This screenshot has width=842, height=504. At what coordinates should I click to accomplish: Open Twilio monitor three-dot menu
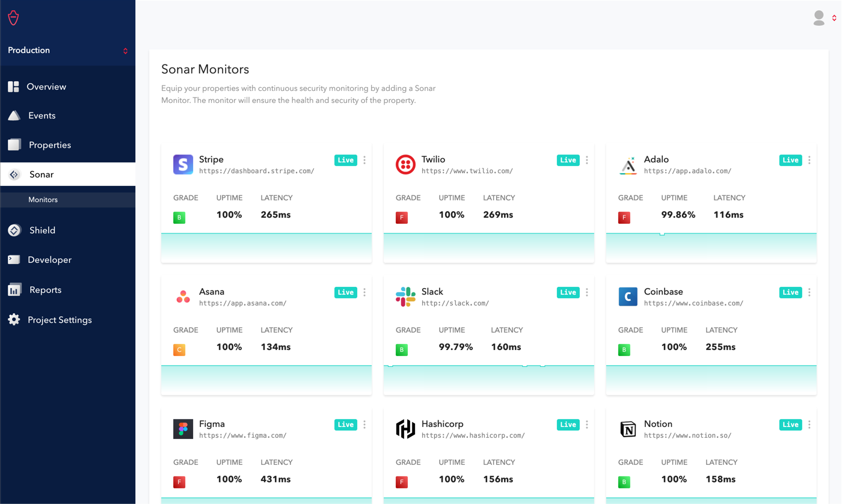coord(587,160)
